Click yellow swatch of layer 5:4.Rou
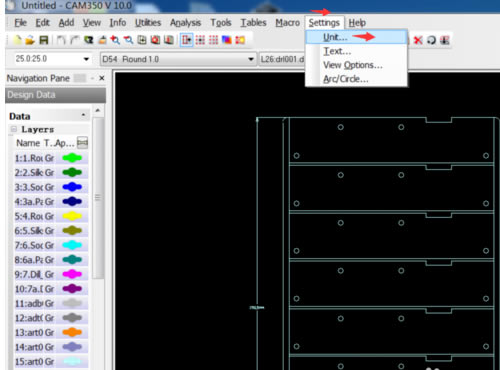This screenshot has width=500, height=370. coord(72,216)
